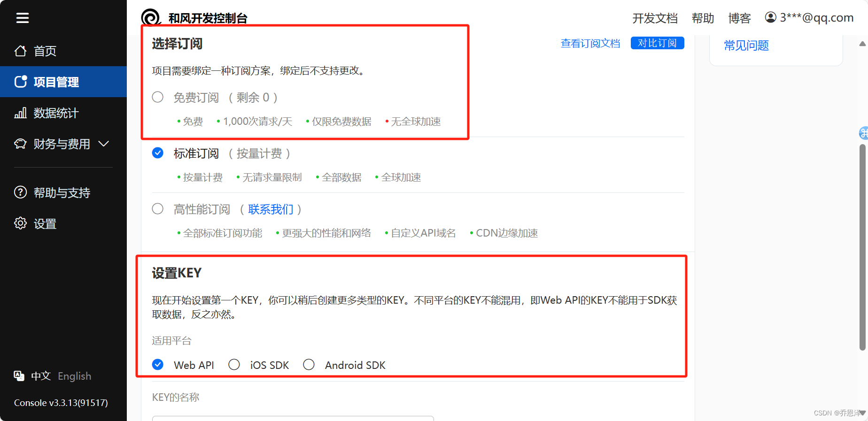Select the 免费订阅 radio option
Screen dimensions: 868x421
tap(158, 97)
